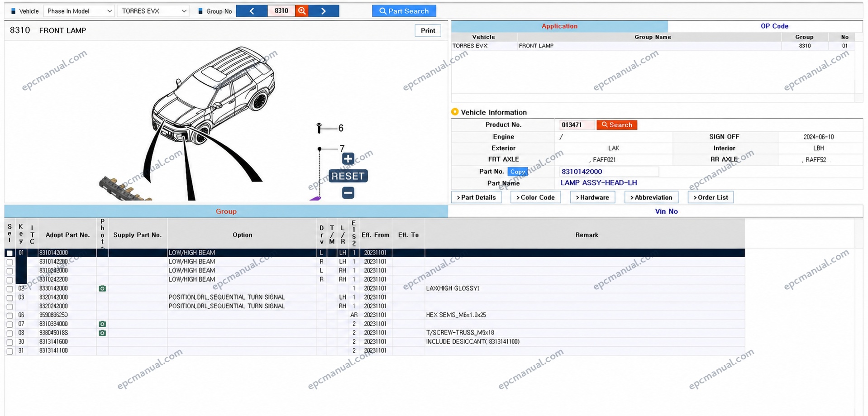Click the orange magnifier group search icon

click(302, 11)
